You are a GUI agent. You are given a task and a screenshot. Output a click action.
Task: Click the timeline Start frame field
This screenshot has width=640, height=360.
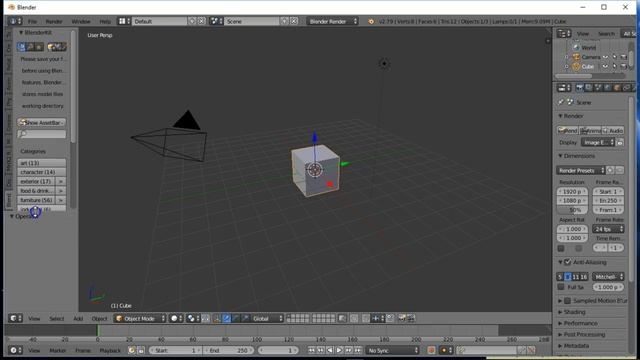pyautogui.click(x=175, y=350)
